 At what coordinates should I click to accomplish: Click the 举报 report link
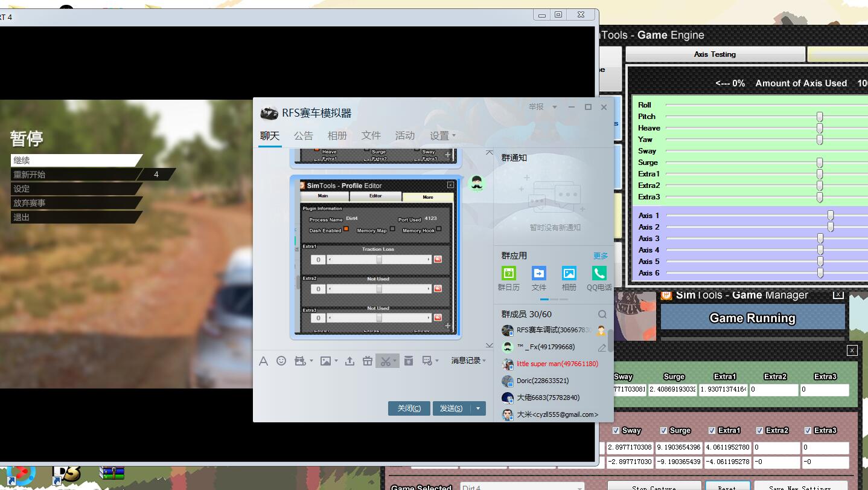click(536, 107)
